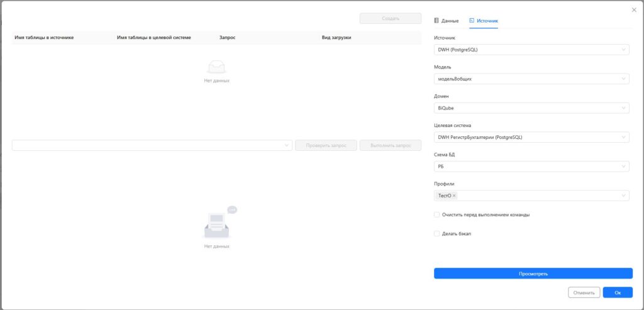
Task: Click the Профили label
Action: pyautogui.click(x=445, y=184)
